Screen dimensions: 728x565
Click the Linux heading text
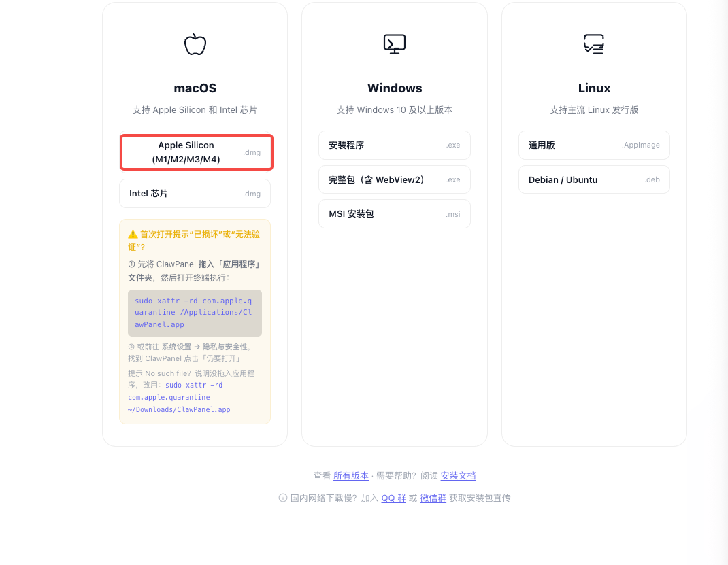coord(594,88)
